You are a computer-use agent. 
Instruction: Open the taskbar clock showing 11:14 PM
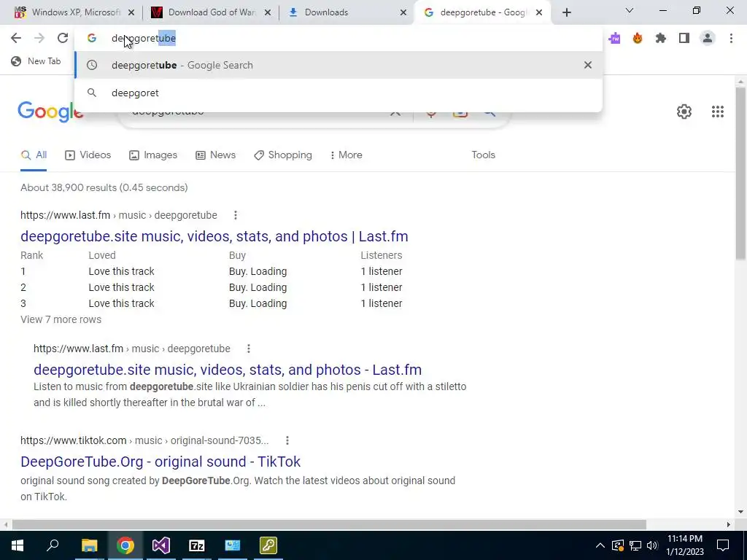coord(684,545)
